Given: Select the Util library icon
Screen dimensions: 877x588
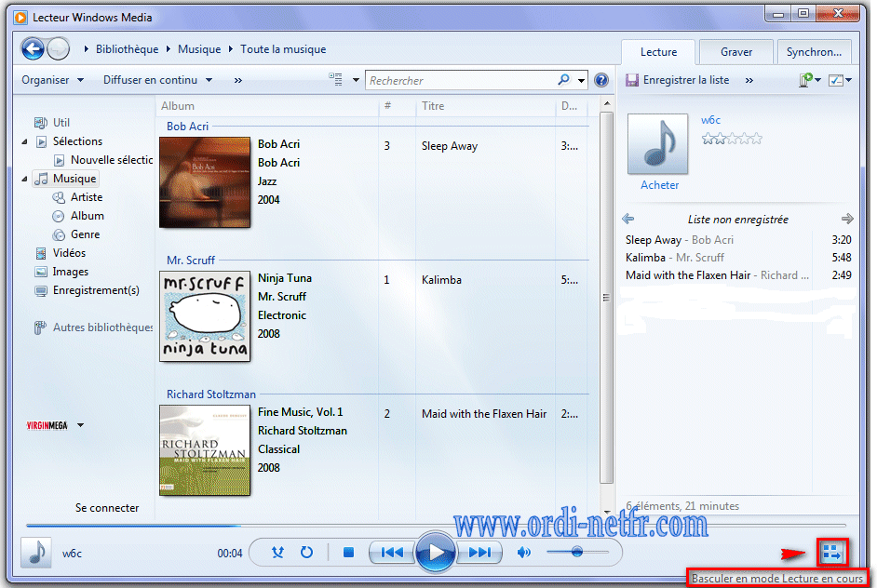Looking at the screenshot, I should [40, 123].
